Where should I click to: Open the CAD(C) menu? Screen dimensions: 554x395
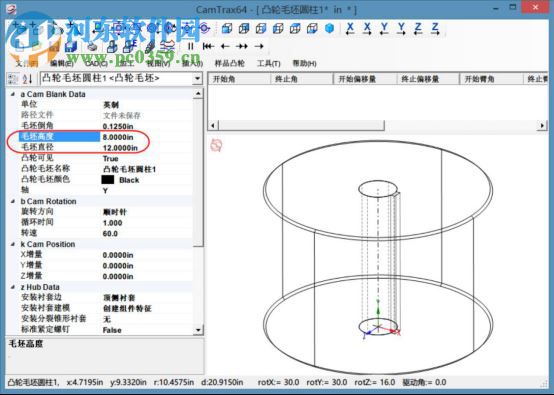pos(96,64)
